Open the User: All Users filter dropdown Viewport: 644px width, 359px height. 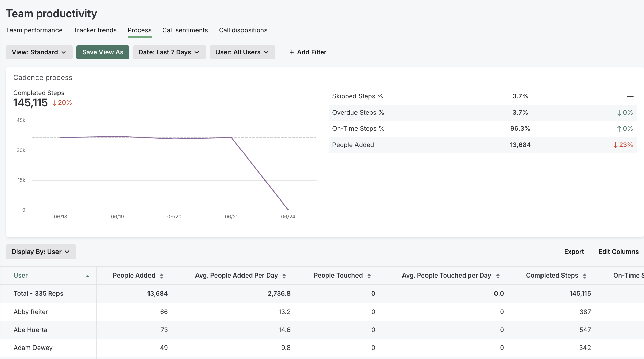242,52
